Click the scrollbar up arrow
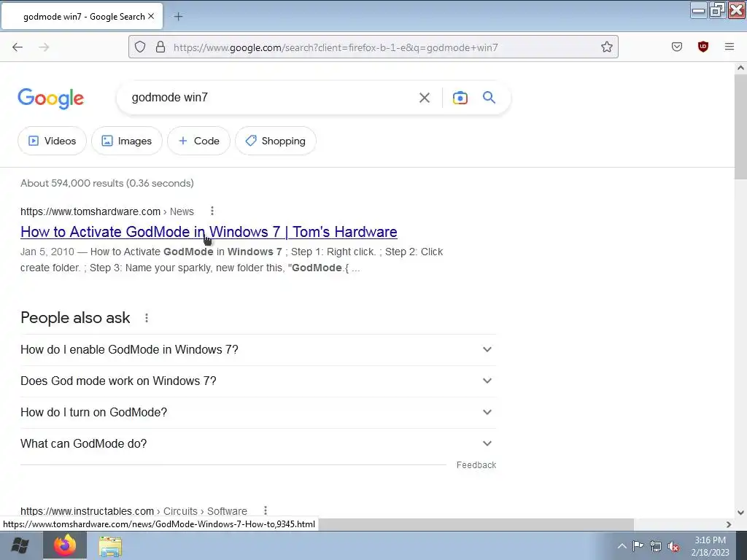Image resolution: width=747 pixels, height=560 pixels. coord(740,68)
